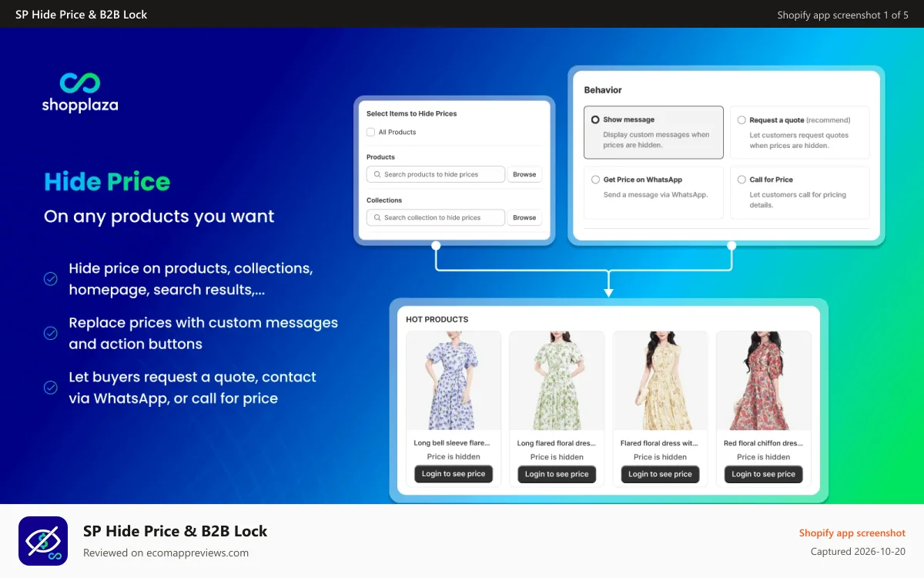Screen dimensions: 924x578
Task: Click Browse button next to Products search
Action: [524, 174]
